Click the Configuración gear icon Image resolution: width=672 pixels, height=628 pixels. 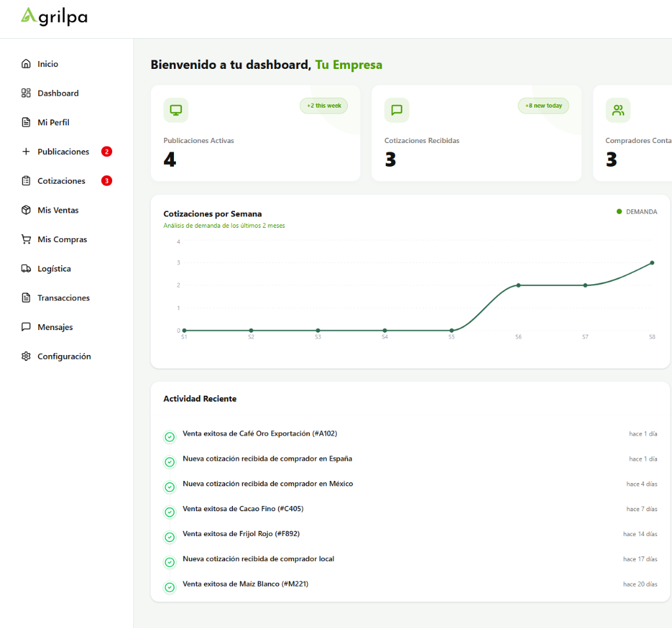(26, 356)
